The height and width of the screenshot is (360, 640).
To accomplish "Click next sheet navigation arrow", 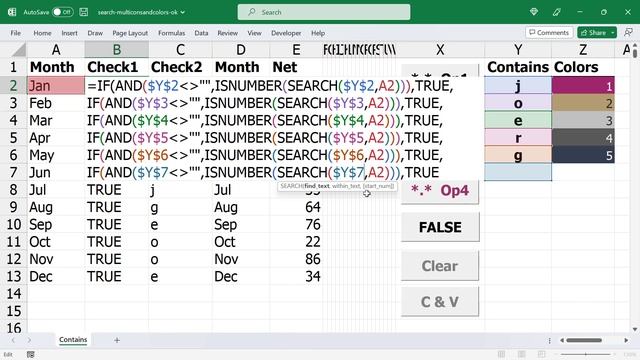I will coord(29,340).
